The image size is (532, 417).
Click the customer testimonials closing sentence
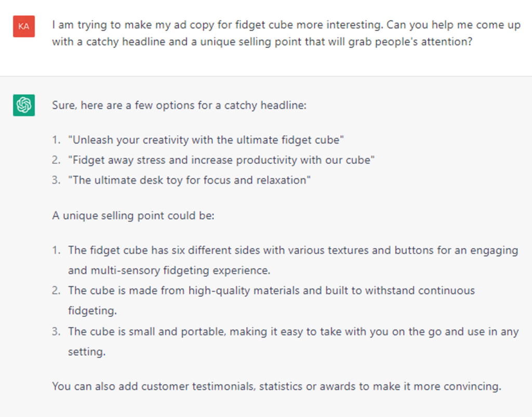276,386
